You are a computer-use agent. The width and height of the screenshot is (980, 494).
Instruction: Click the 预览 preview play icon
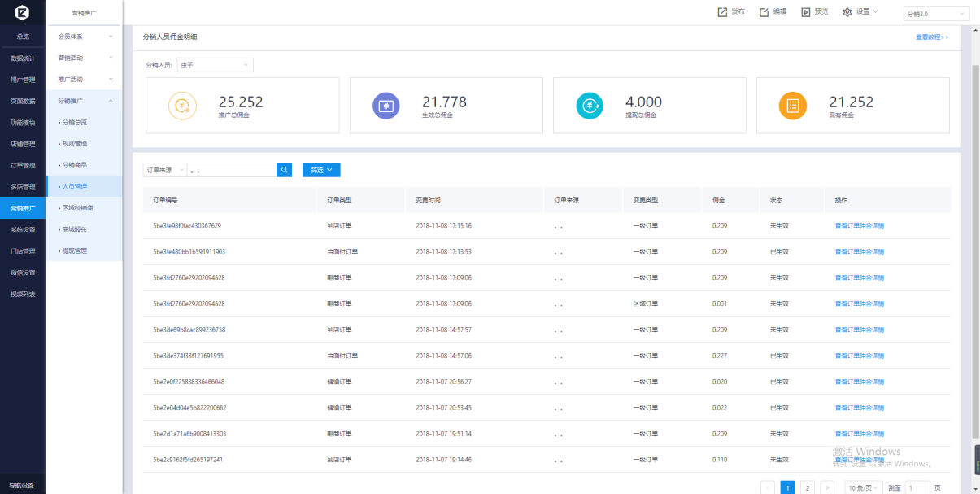805,12
